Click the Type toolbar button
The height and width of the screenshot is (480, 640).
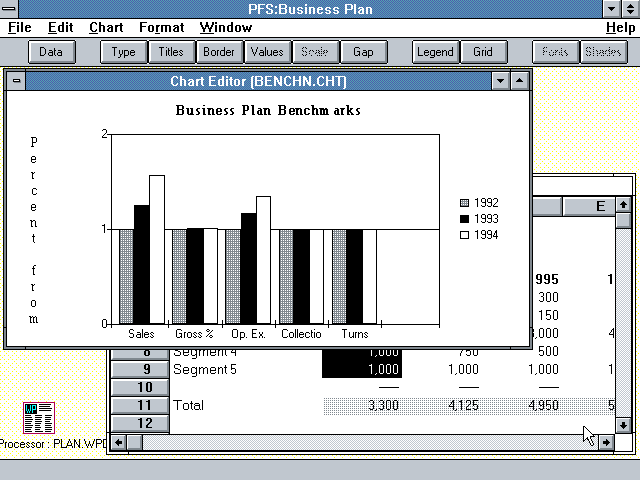(x=123, y=52)
